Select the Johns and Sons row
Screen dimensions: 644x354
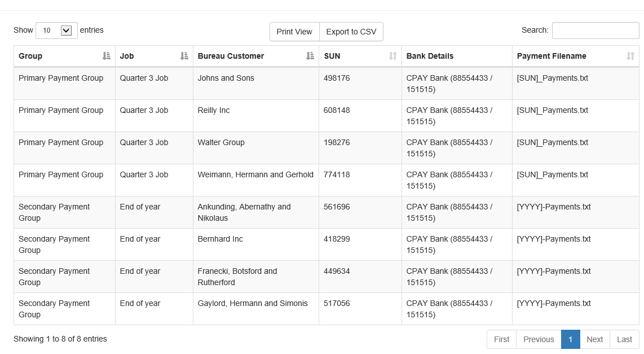click(x=226, y=78)
